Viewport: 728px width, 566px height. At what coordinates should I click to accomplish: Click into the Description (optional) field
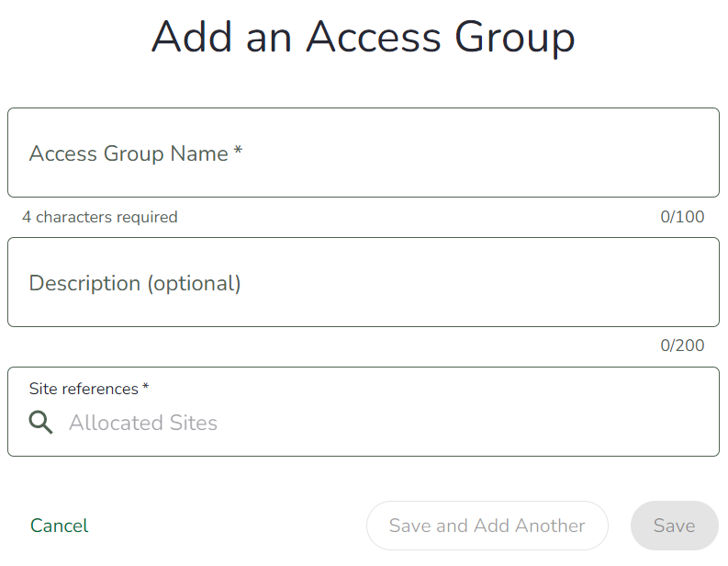coord(363,282)
